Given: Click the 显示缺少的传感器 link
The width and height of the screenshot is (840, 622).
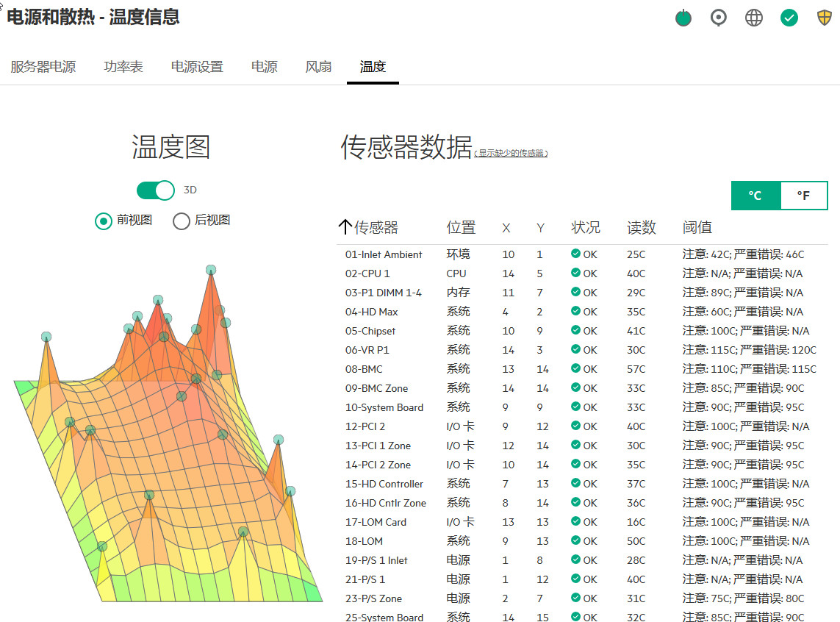Looking at the screenshot, I should tap(511, 153).
